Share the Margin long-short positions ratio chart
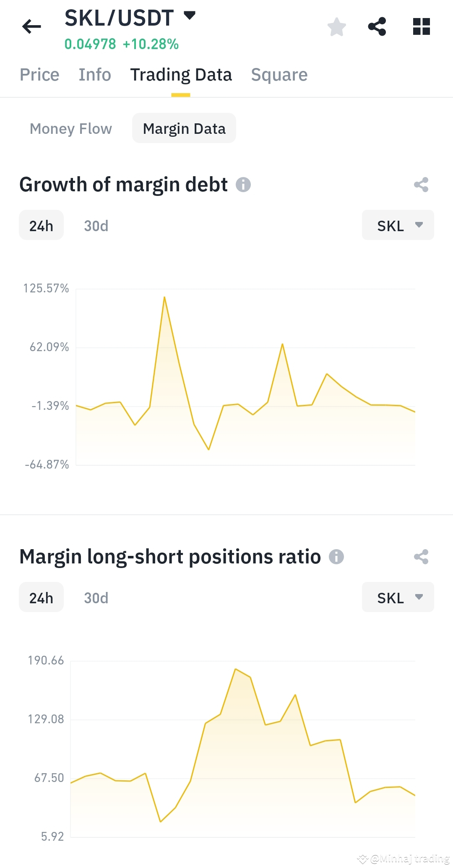The width and height of the screenshot is (453, 868). click(422, 556)
